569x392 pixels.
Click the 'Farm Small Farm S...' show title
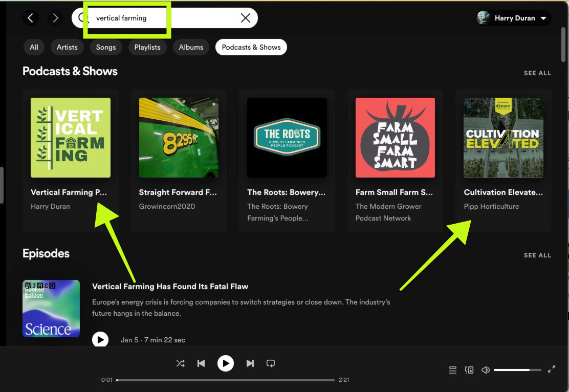394,192
